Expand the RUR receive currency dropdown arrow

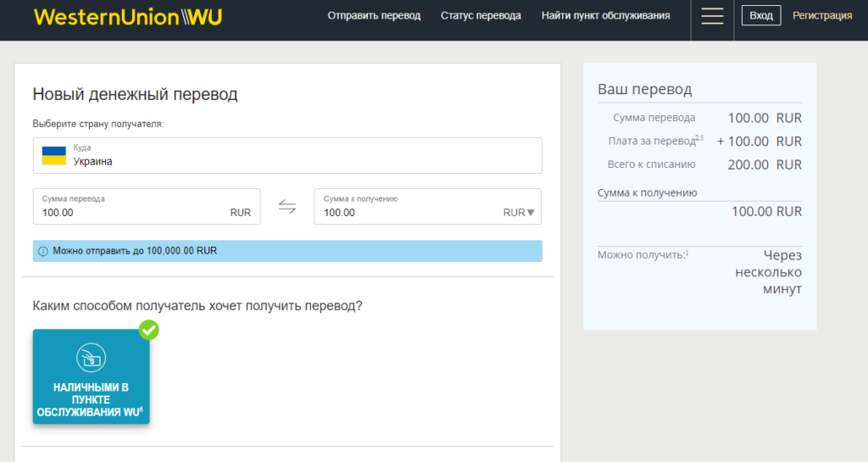(x=531, y=213)
